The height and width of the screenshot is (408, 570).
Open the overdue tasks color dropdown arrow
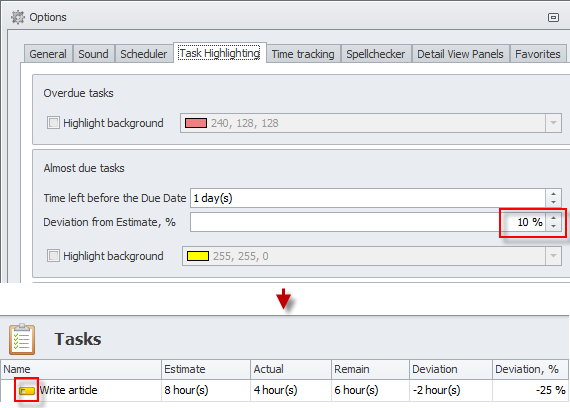[x=553, y=123]
